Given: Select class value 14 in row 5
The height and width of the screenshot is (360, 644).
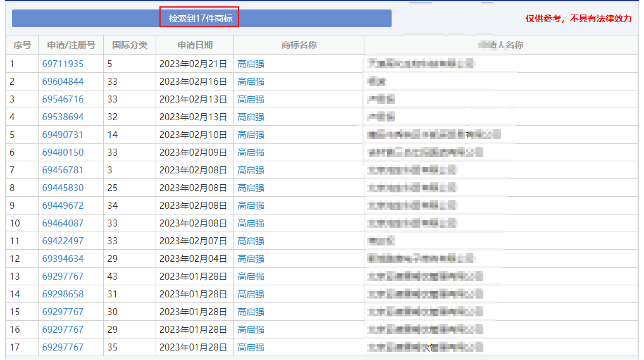Looking at the screenshot, I should click(113, 134).
